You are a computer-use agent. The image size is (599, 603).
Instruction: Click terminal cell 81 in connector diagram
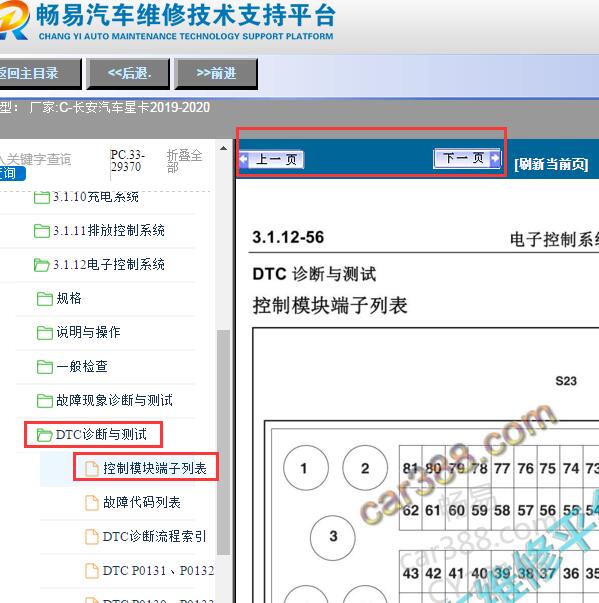(x=411, y=468)
